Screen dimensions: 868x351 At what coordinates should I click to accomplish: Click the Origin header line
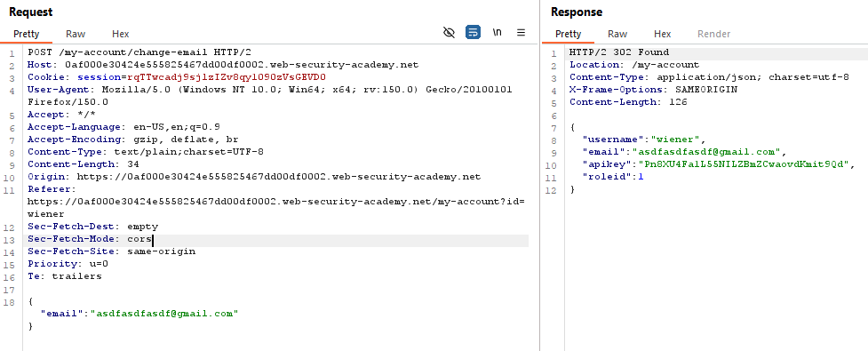(254, 177)
